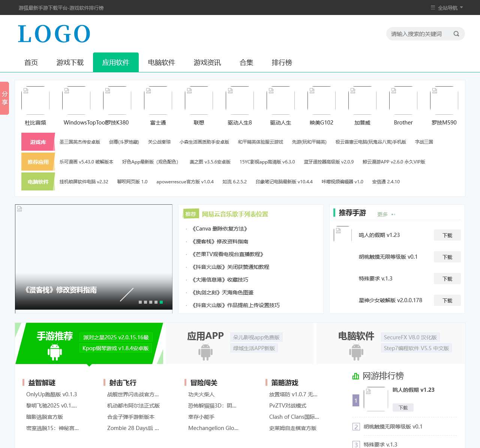Open 《大港信息港》收藏技巧 article
The width and height of the screenshot is (480, 448).
(x=220, y=280)
